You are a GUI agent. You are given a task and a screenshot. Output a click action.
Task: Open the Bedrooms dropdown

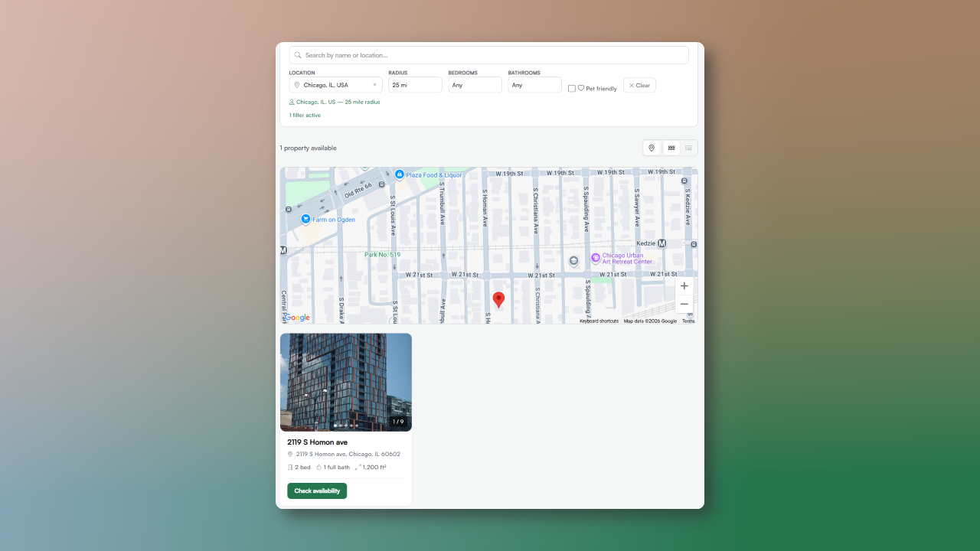475,85
